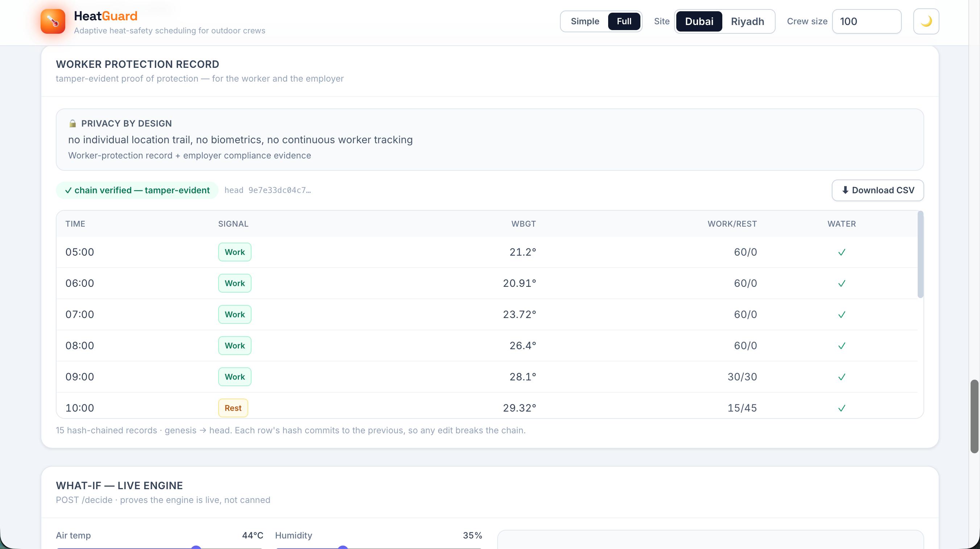Toggle dark mode with the moon icon
The width and height of the screenshot is (980, 549).
pyautogui.click(x=926, y=21)
